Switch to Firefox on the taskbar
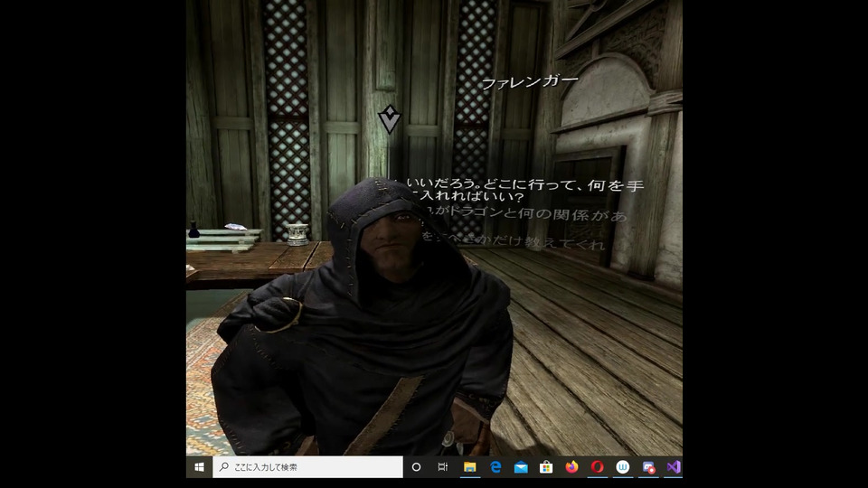This screenshot has width=868, height=488. click(x=571, y=467)
